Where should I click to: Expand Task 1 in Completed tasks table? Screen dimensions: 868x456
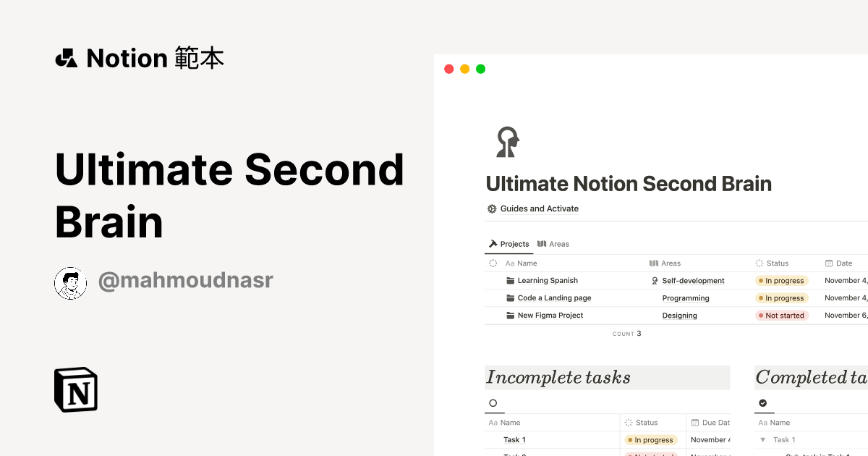tap(762, 439)
